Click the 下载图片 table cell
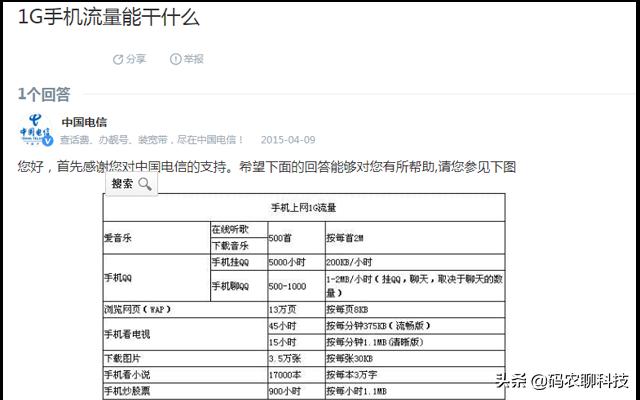Screen dimensions: 640x400 pos(185,359)
